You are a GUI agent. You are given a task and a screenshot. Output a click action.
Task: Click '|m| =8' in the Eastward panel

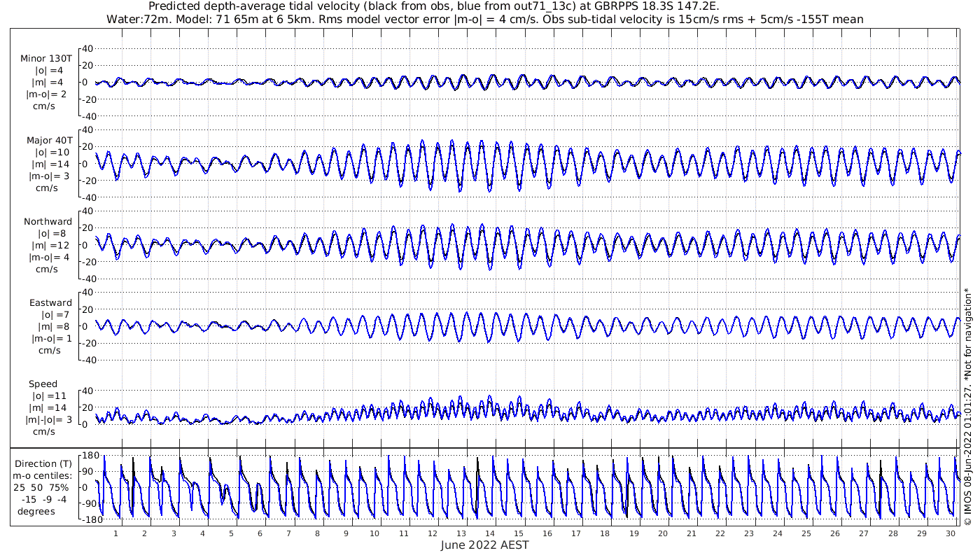53,326
